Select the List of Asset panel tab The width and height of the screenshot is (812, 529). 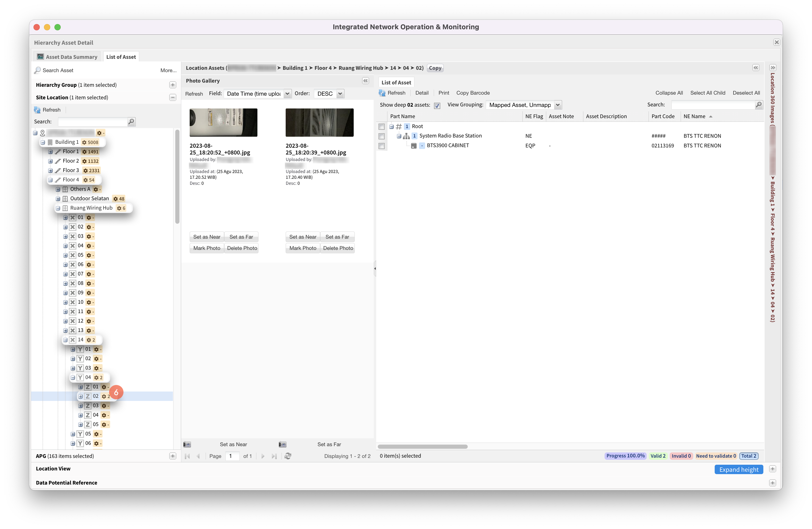(396, 83)
